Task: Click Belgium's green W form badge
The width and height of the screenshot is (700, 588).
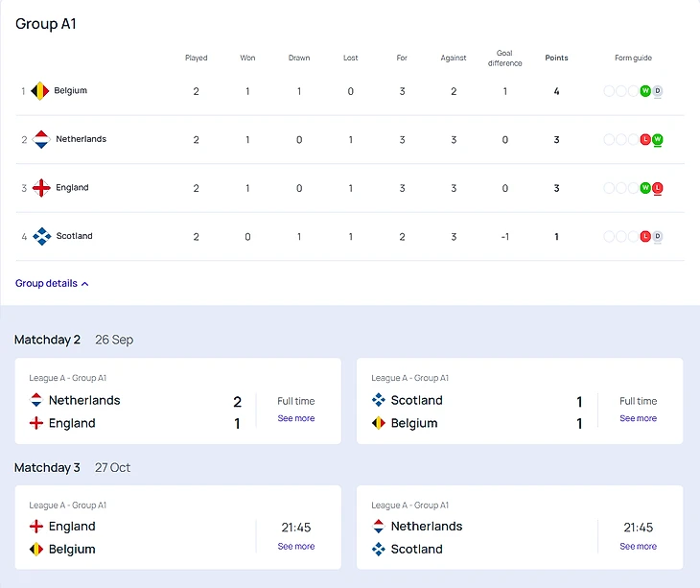Action: 645,91
